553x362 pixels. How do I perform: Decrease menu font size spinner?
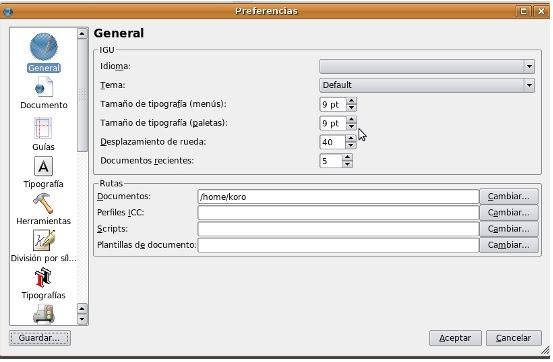click(351, 108)
